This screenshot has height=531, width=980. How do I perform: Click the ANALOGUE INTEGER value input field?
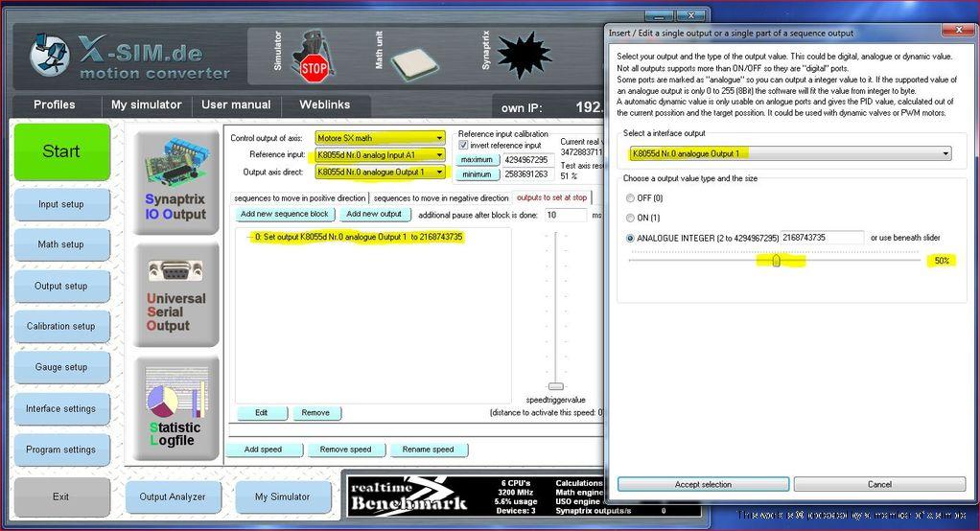[x=822, y=237]
